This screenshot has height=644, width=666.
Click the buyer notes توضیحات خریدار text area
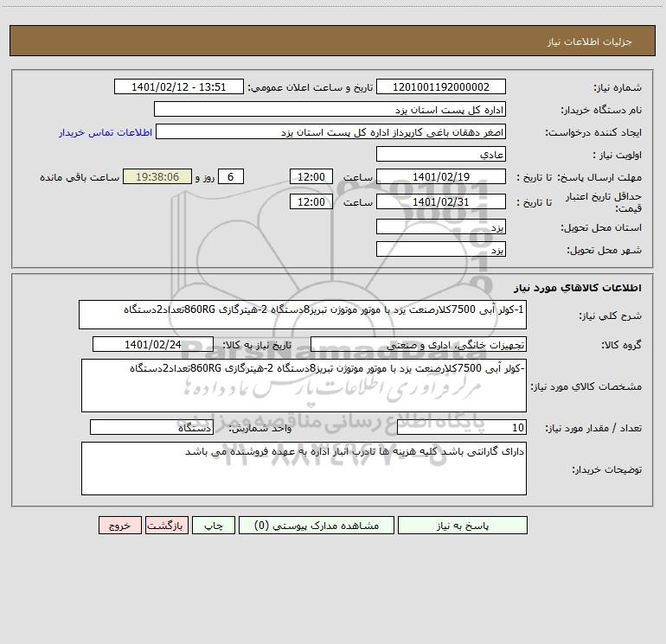pyautogui.click(x=304, y=469)
